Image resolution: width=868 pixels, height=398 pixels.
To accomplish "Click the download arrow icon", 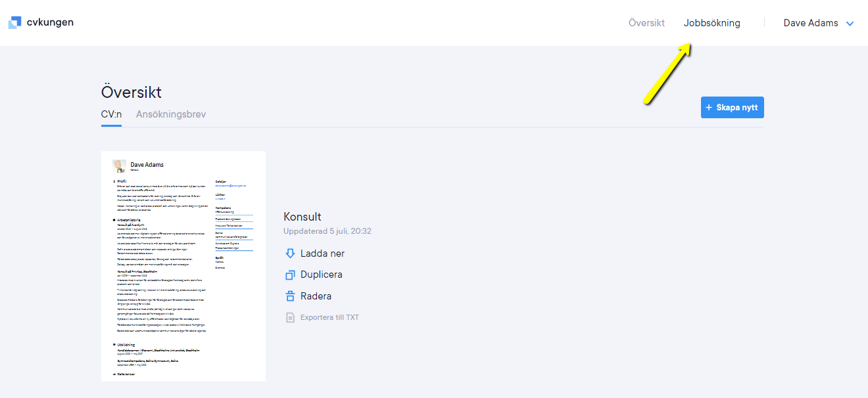I will pos(290,254).
